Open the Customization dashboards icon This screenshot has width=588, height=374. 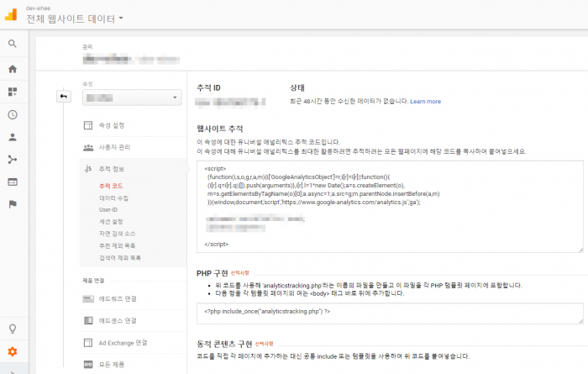click(13, 92)
